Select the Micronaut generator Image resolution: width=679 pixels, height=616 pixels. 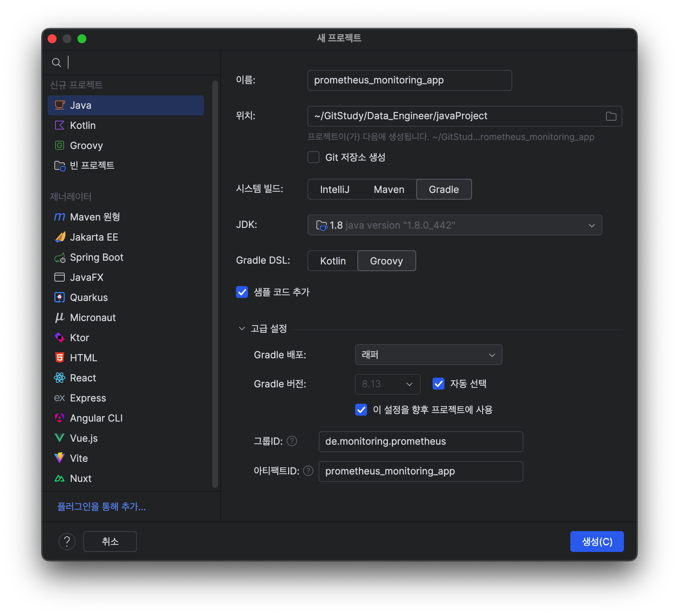point(126,318)
